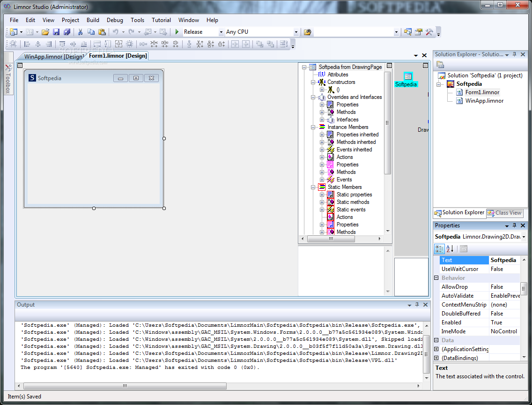Viewport: 532px width, 405px height.
Task: Click the Enabled property value True
Action: coord(504,322)
